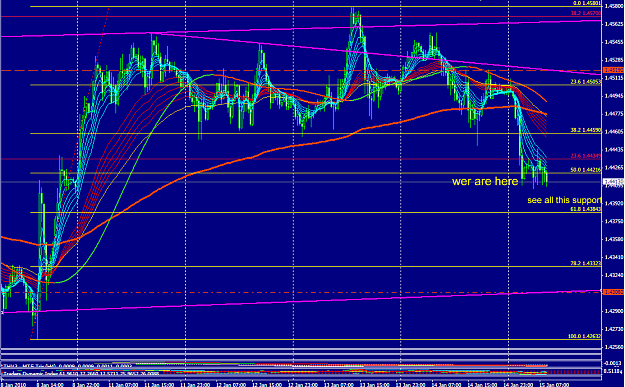This screenshot has height=387, width=625.
Task: Click the lower orange price tag on the scale
Action: pos(614,292)
